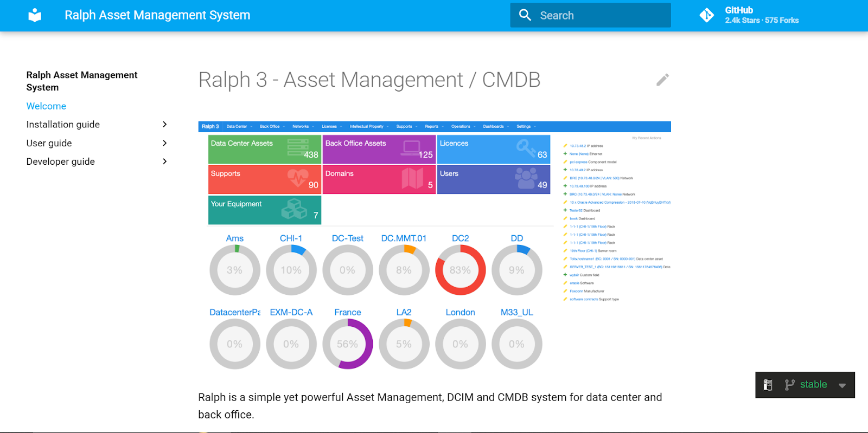Viewport: 868px width, 433px height.
Task: Click the GitHub repository icon
Action: click(706, 15)
